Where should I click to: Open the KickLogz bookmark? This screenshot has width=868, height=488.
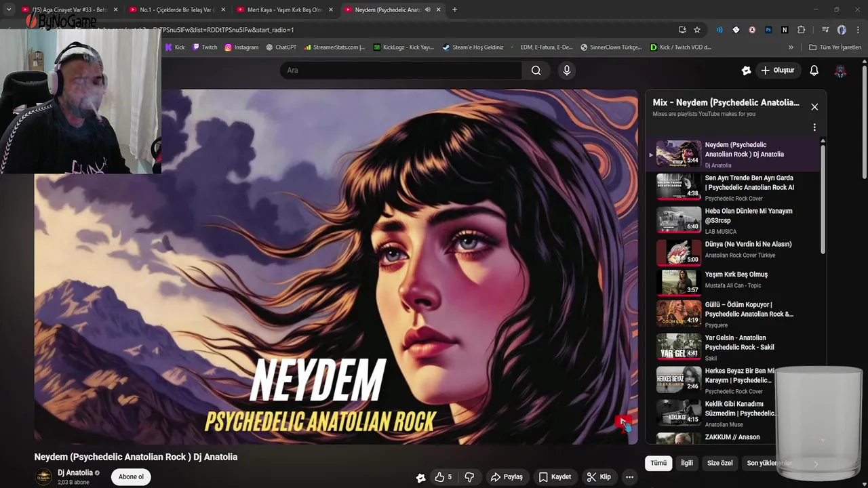pyautogui.click(x=403, y=47)
